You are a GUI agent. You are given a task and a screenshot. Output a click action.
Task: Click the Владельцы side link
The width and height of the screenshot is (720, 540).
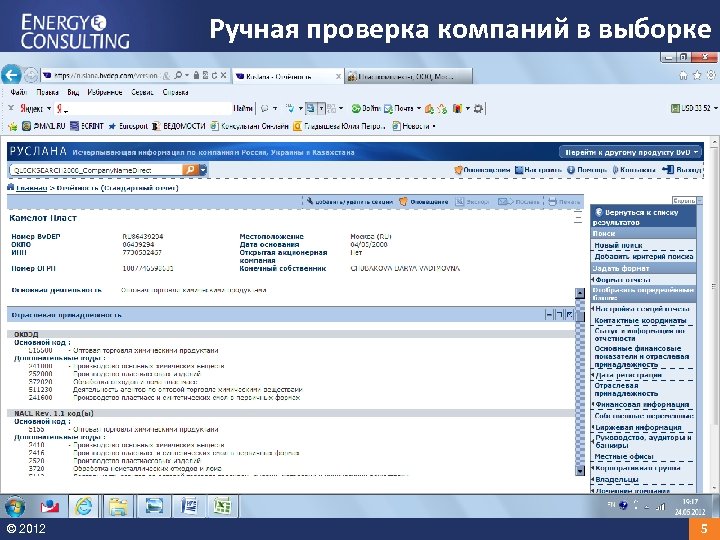coord(617,479)
